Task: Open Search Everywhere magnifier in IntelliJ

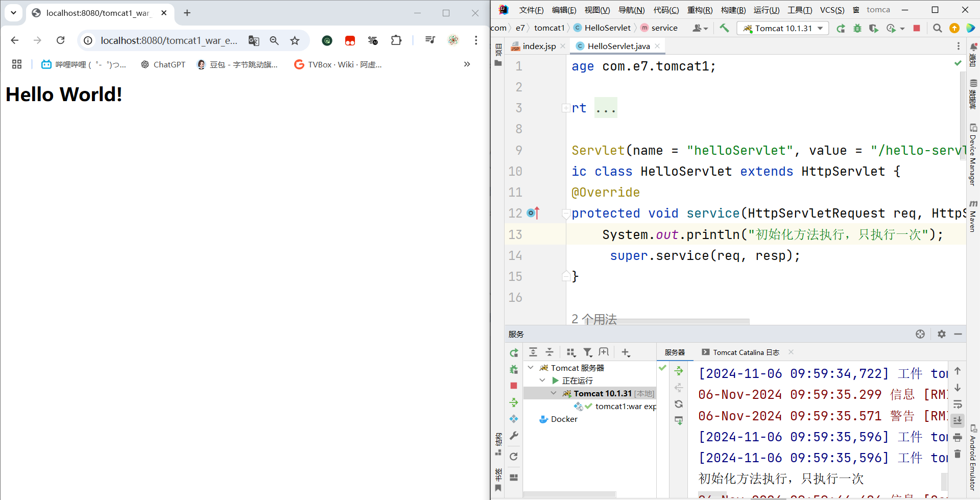Action: tap(938, 28)
